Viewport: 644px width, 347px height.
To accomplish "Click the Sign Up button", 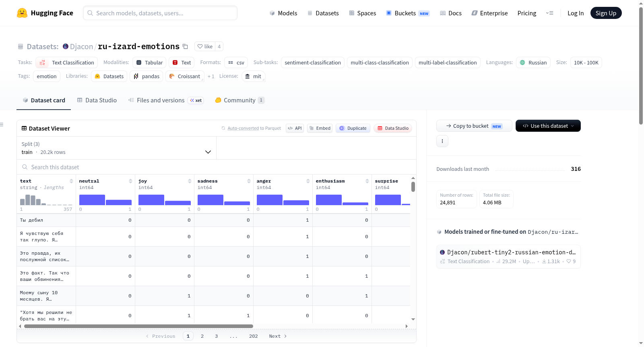I will 606,13.
